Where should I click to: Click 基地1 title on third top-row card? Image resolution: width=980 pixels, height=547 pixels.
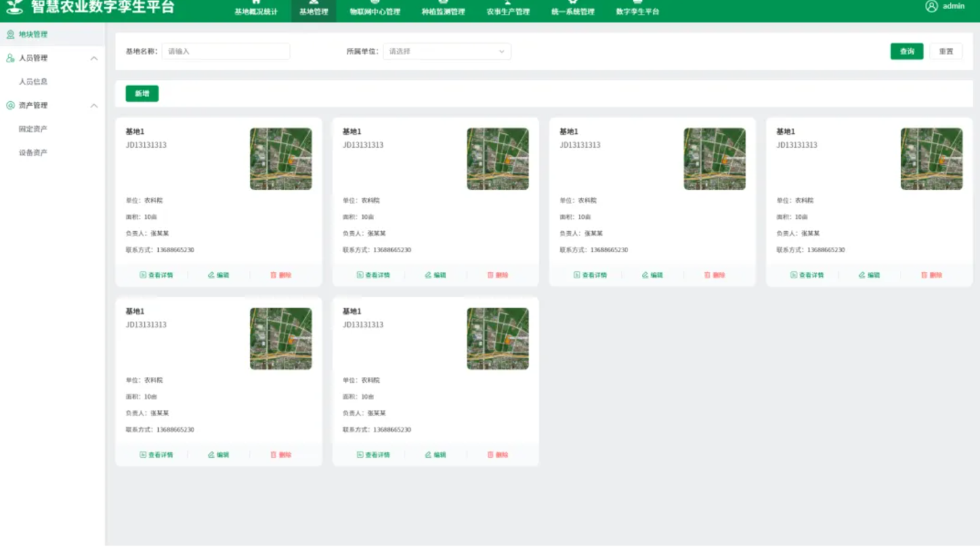coord(568,131)
